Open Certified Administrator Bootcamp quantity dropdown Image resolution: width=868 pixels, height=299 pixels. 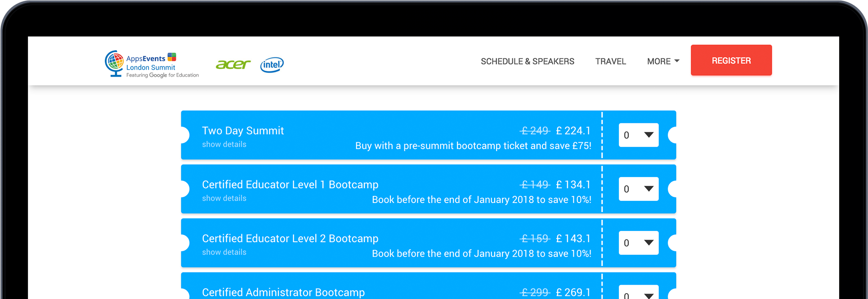[638, 294]
